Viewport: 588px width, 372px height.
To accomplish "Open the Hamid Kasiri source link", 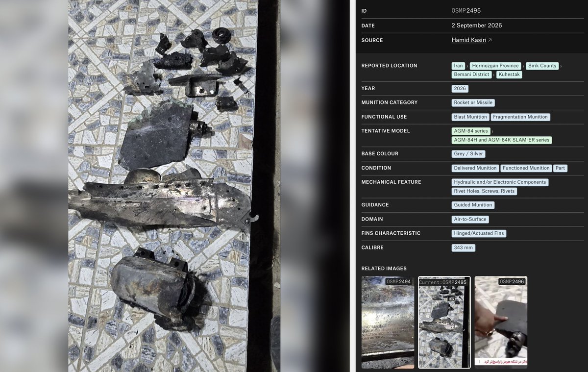I will (x=469, y=40).
